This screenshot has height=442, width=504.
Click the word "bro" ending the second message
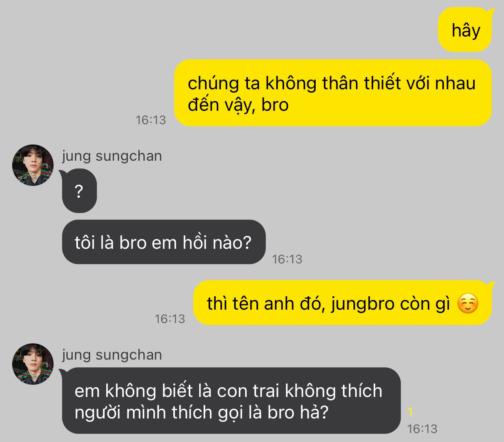(275, 105)
